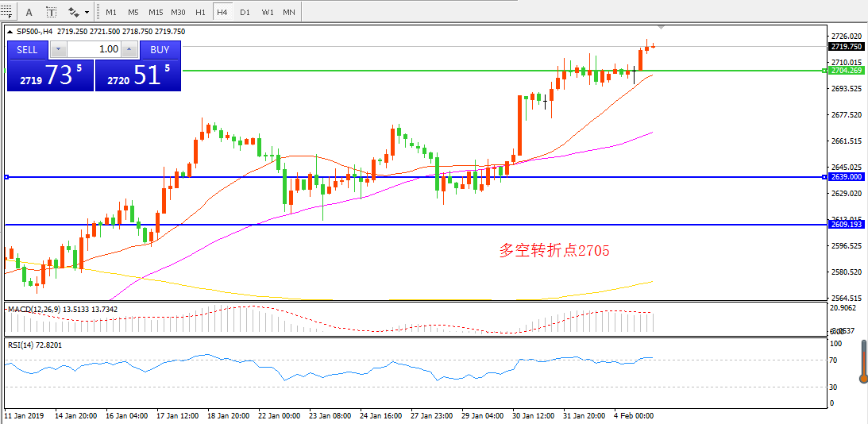Click the BUY button
Screen dimensions: 868x424
pyautogui.click(x=160, y=49)
